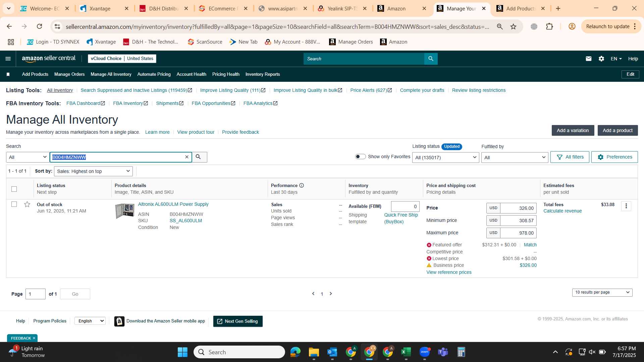Open the Listing status 'All (135017)' dropdown

pyautogui.click(x=446, y=158)
